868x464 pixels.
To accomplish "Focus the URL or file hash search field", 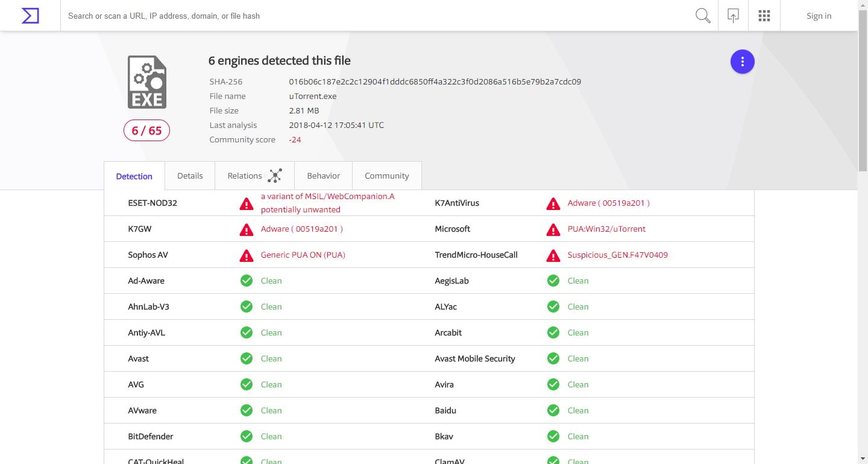I will click(374, 16).
